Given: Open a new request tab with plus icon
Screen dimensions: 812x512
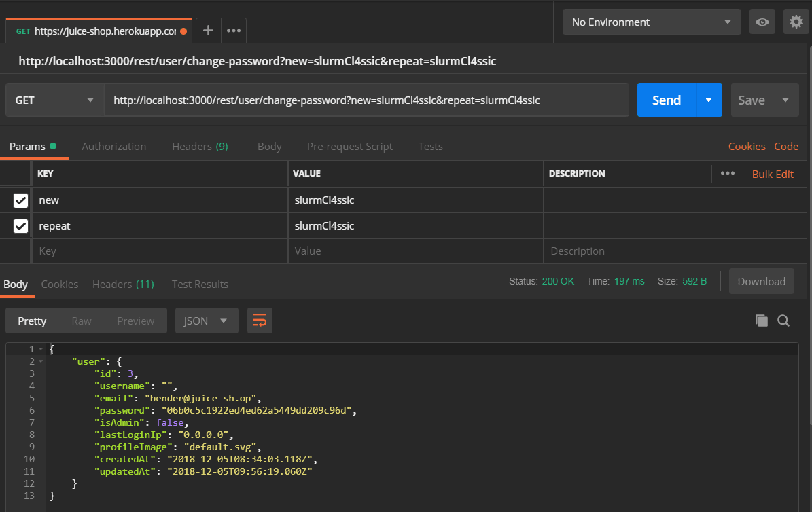Looking at the screenshot, I should point(208,31).
